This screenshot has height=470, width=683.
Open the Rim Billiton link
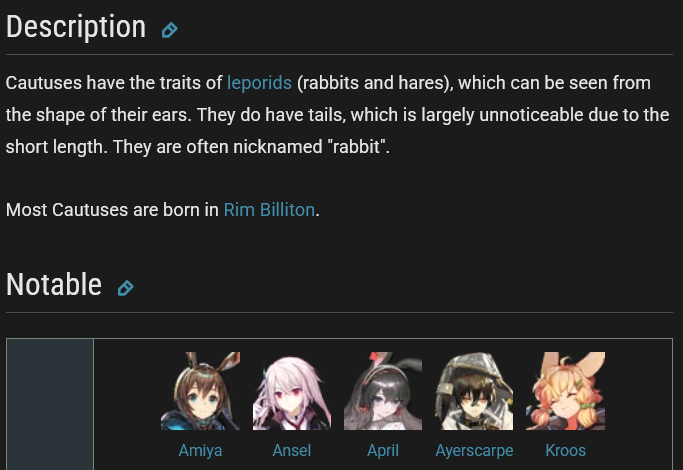[269, 210]
